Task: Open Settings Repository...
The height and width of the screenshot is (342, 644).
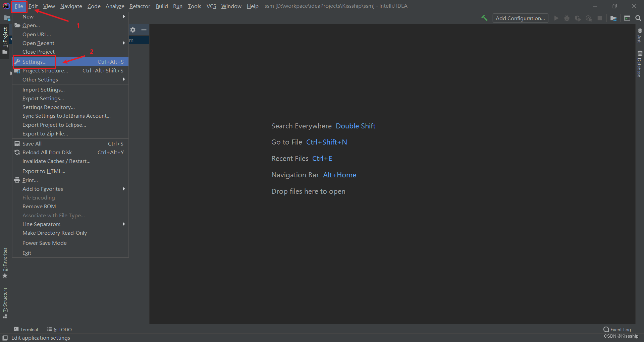Action: [x=70, y=107]
